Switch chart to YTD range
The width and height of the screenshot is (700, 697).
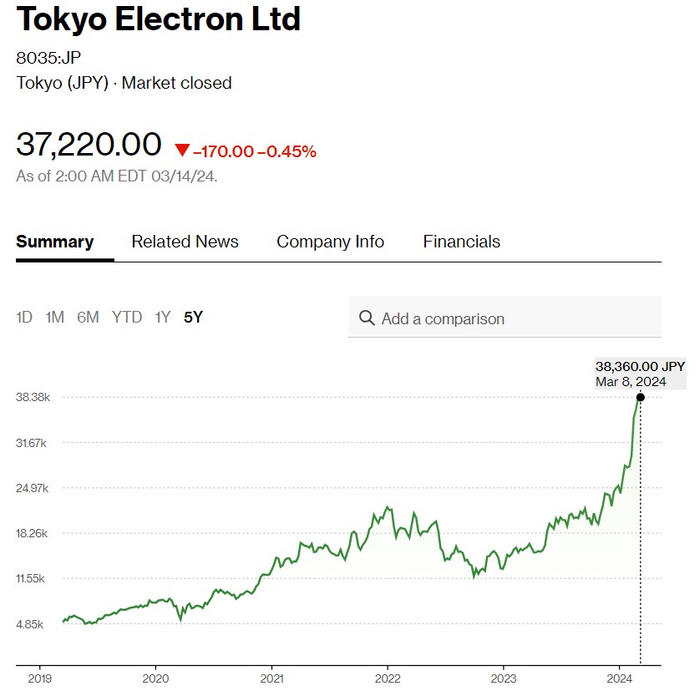[x=127, y=317]
